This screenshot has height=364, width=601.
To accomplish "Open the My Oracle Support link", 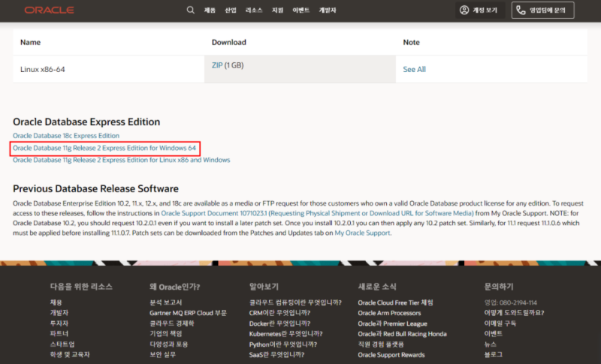I will click(363, 233).
